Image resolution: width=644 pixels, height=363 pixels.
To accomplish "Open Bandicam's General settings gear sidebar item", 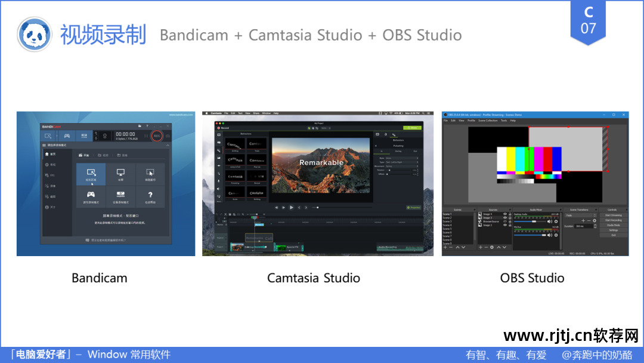I will (x=50, y=164).
